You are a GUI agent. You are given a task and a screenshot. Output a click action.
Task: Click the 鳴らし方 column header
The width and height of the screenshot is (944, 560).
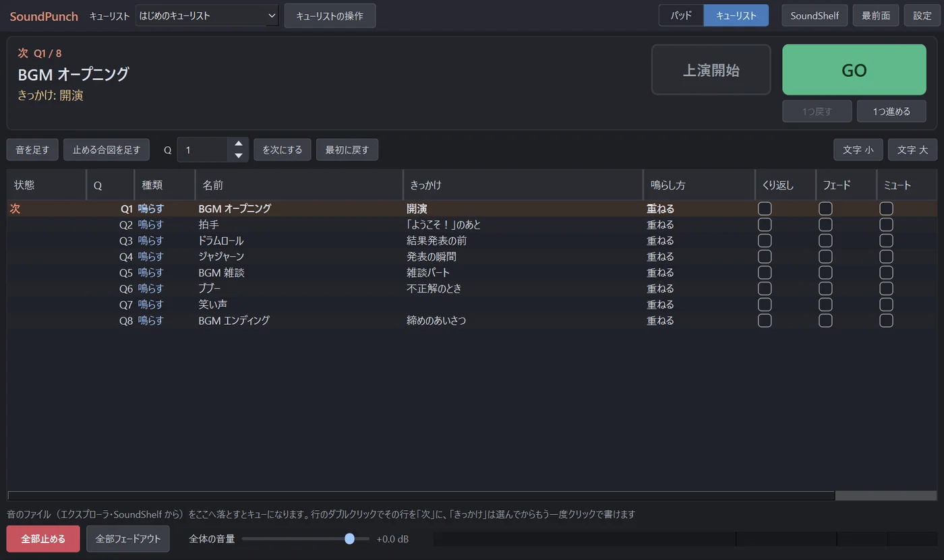pos(699,185)
